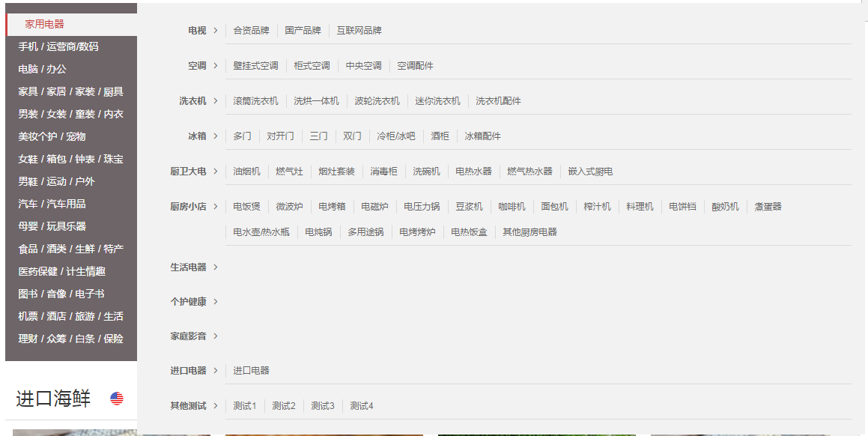Open 理财 / 众筹 / 白条 / 保险 menu
Image resolution: width=868 pixels, height=436 pixels.
(71, 339)
